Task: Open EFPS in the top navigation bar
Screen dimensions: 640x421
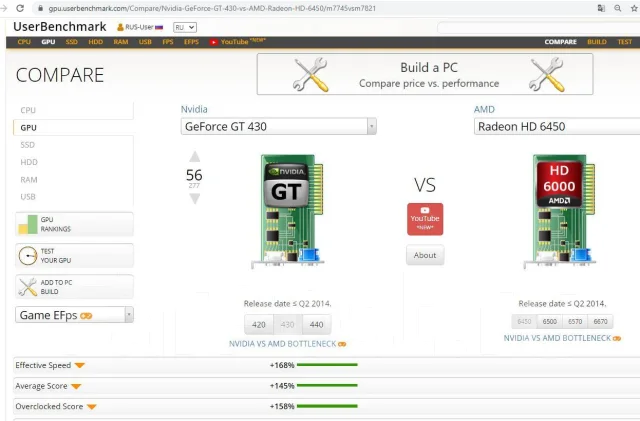Action: tap(191, 42)
